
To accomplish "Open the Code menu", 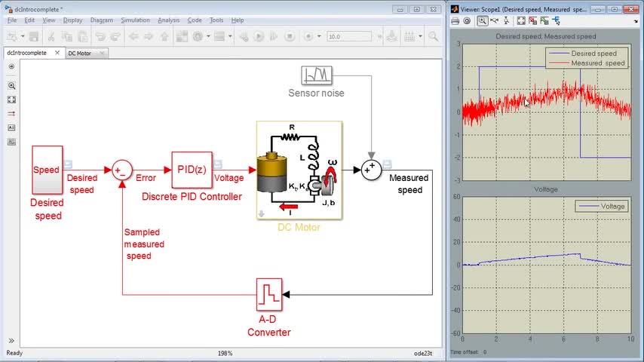I will pos(195,20).
